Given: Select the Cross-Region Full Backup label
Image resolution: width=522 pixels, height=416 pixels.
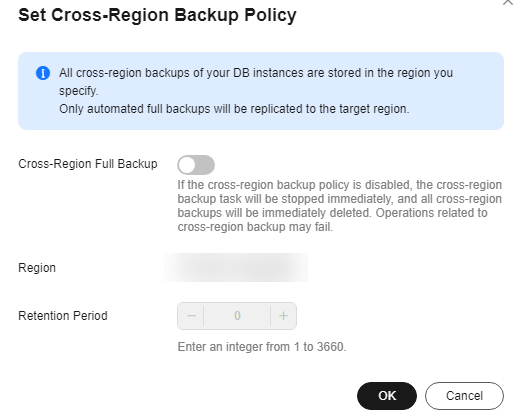Looking at the screenshot, I should pos(88,164).
